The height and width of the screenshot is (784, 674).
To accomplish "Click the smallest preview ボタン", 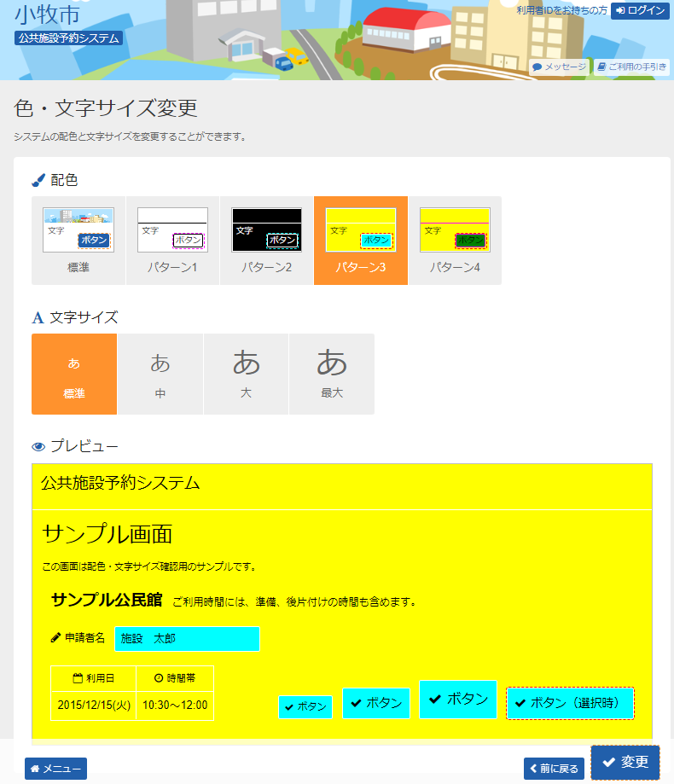I will tap(305, 707).
